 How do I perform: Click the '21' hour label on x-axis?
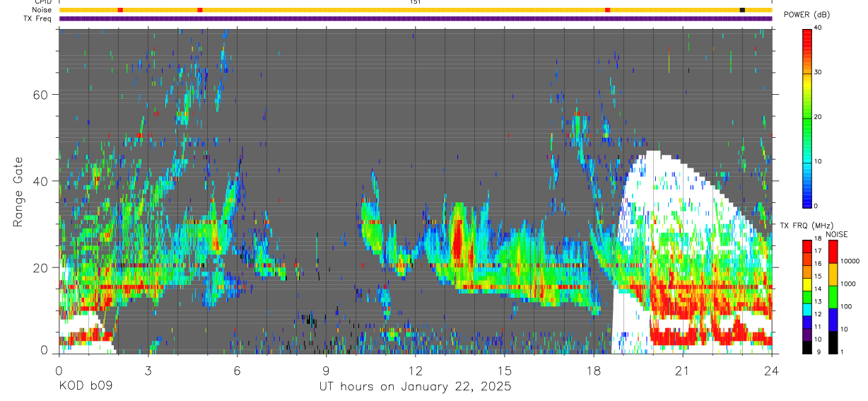coord(683,370)
